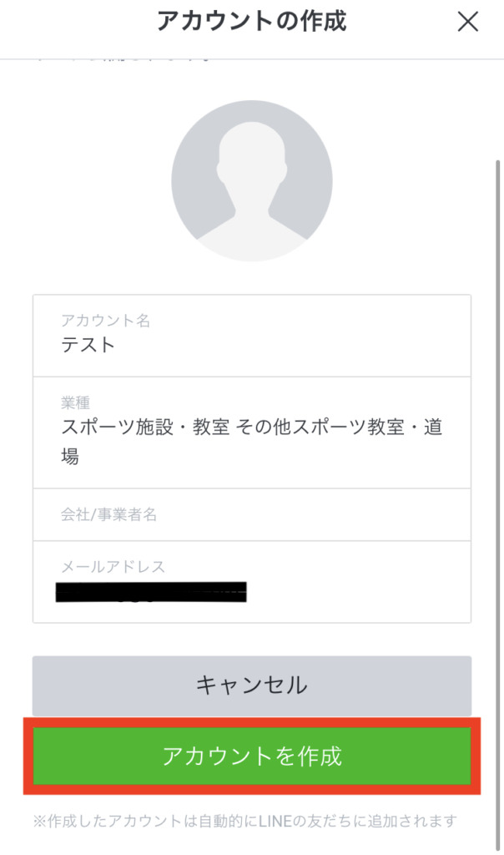Click the 場 character on the industry second line
This screenshot has width=504, height=855.
[x=71, y=457]
